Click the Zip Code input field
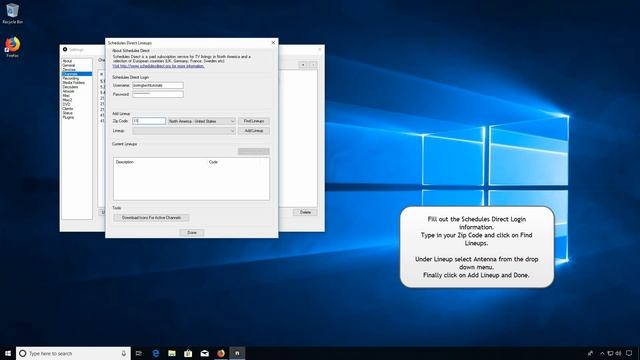640x360 pixels. pos(149,121)
